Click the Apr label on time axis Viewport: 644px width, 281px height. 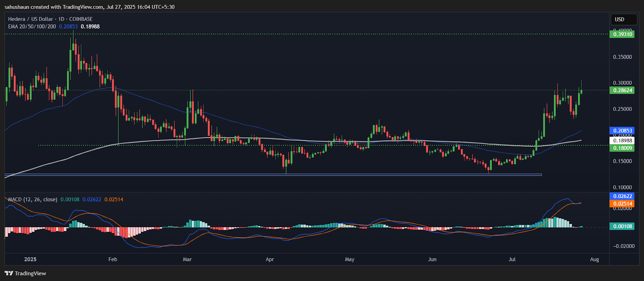[270, 259]
